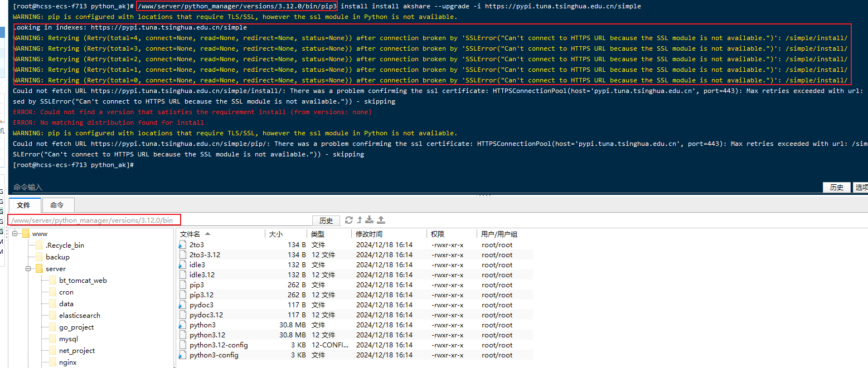Open the 历史 button beside the path field
This screenshot has width=868, height=368.
[x=326, y=220]
